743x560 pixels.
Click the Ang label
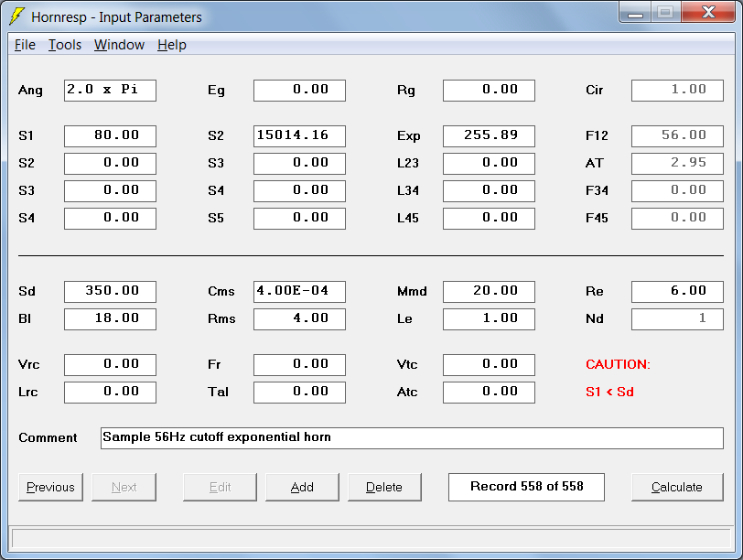coord(30,91)
